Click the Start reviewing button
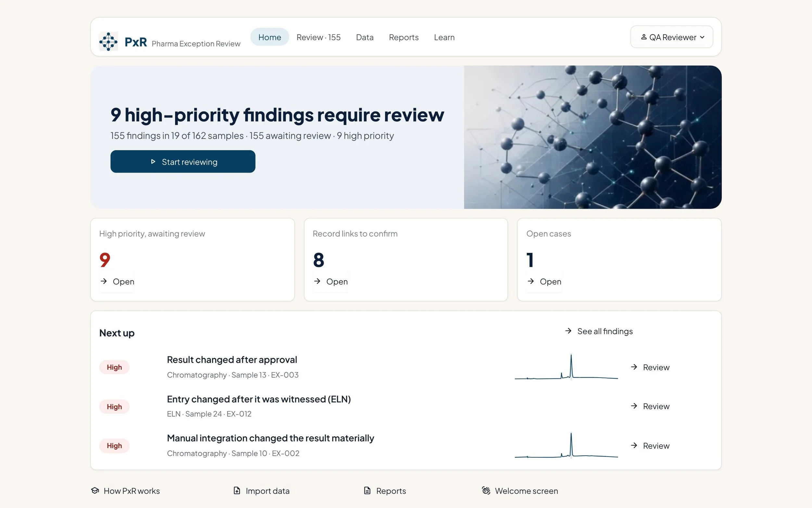The height and width of the screenshot is (508, 812). point(183,162)
